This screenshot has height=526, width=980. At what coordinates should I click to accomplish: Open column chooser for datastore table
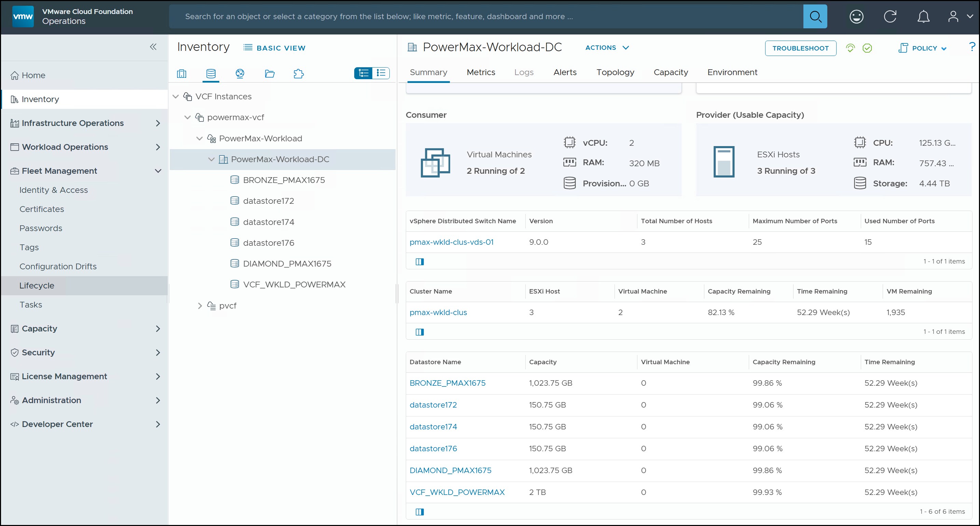(x=419, y=512)
